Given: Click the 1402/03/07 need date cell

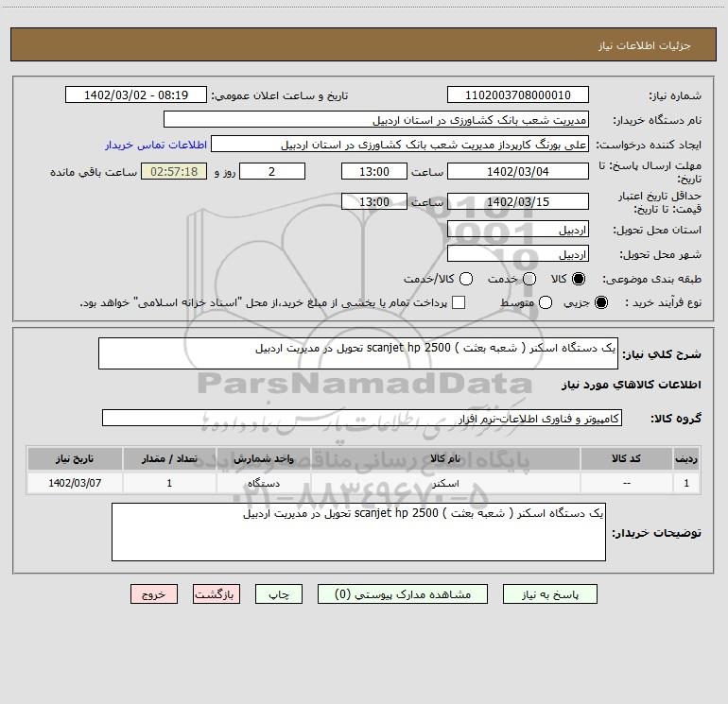Looking at the screenshot, I should tap(75, 483).
